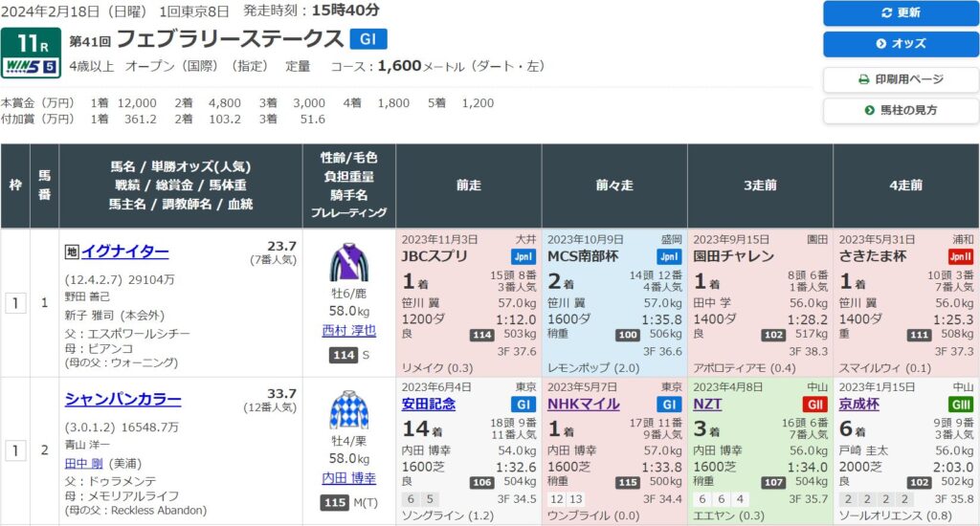Click GIII badge next to 京成杯
The image size is (980, 526).
click(x=961, y=405)
